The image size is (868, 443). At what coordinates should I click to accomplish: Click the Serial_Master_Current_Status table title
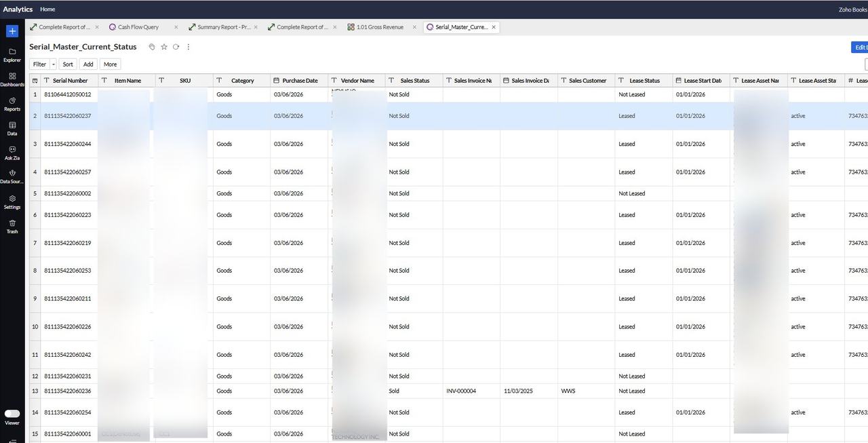coord(83,47)
